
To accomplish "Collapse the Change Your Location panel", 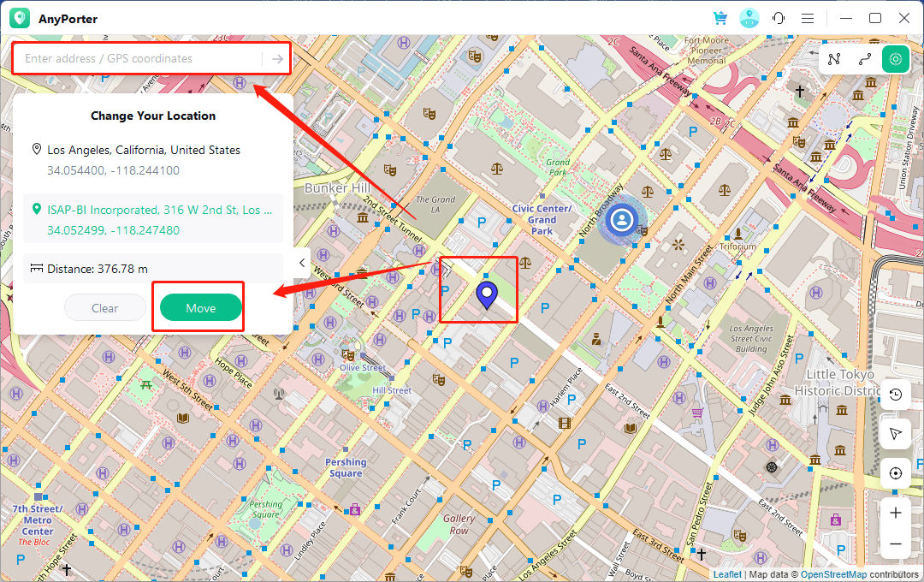I will tap(302, 263).
